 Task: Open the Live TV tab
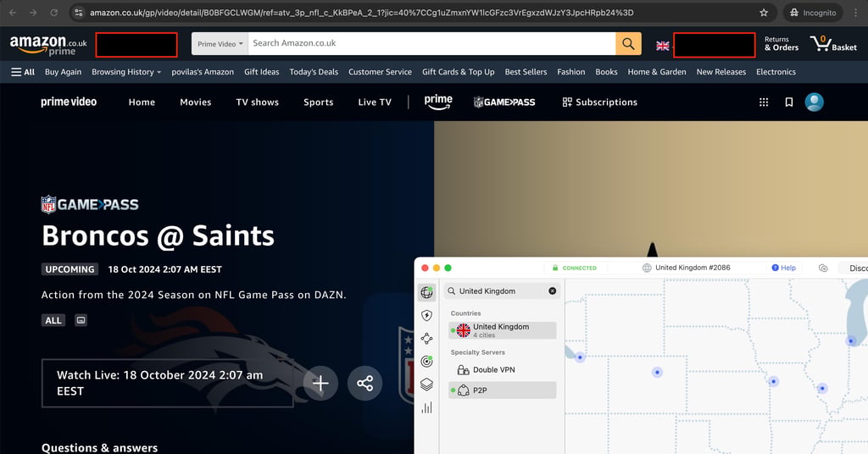[374, 102]
